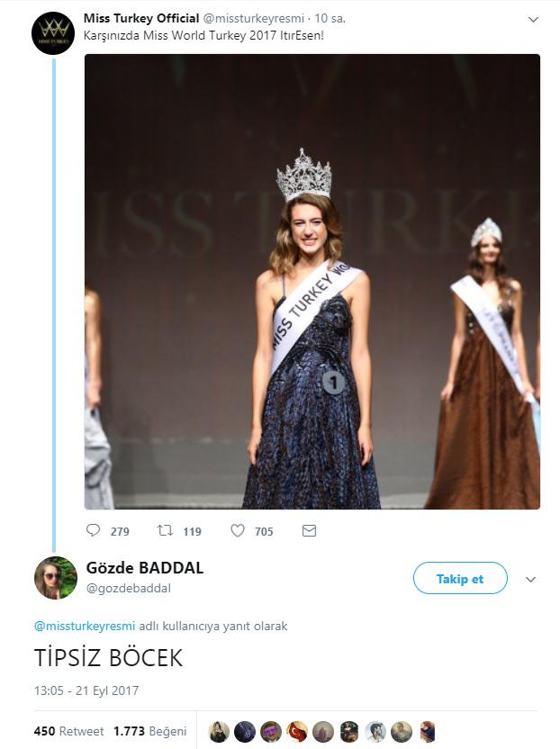Click the @missturkeyresmi mention in the reply
Screen dimensions: 560x749
tap(85, 626)
